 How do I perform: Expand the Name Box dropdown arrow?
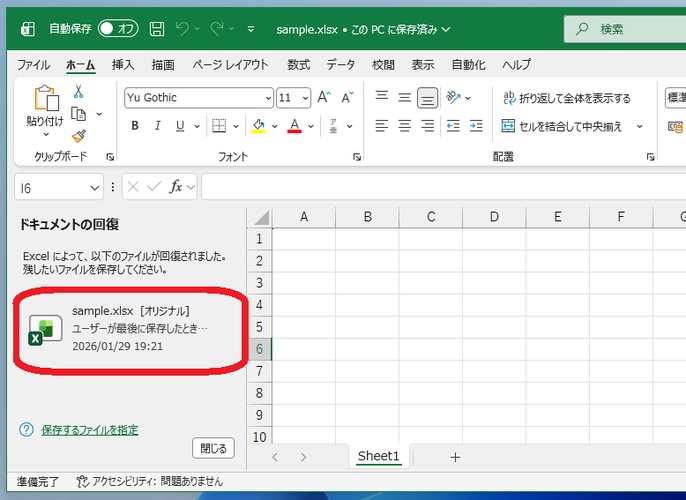[94, 187]
